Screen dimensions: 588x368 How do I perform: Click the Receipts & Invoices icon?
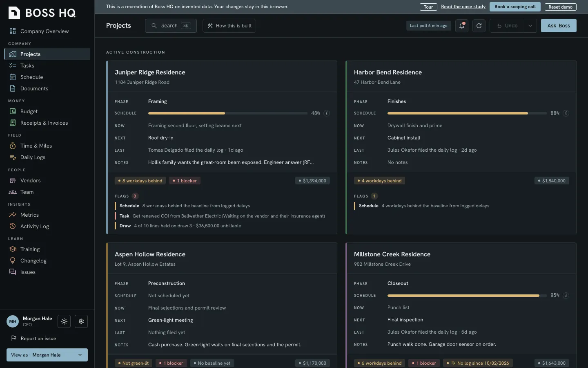tap(13, 123)
